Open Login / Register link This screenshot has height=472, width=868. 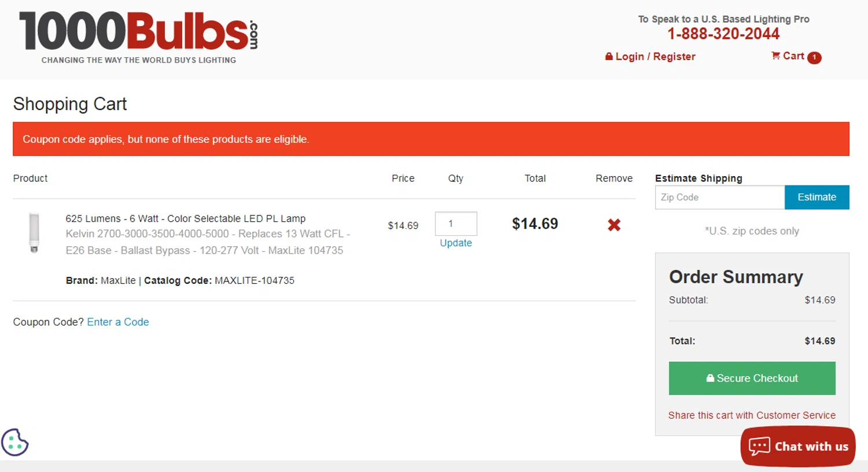pos(656,57)
